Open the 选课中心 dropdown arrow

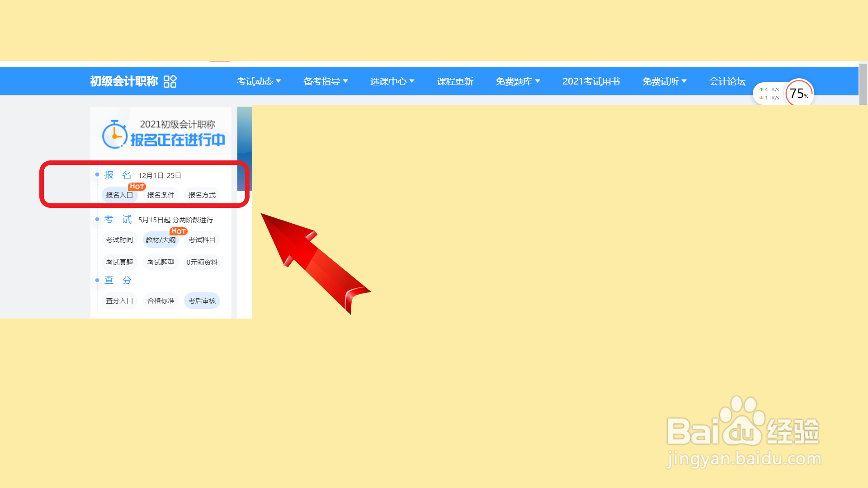pos(412,81)
